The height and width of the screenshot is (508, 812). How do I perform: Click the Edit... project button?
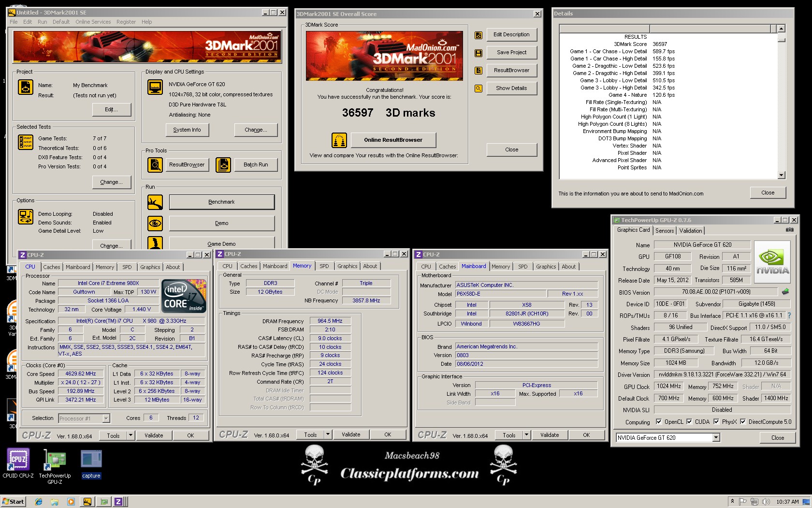pos(111,110)
